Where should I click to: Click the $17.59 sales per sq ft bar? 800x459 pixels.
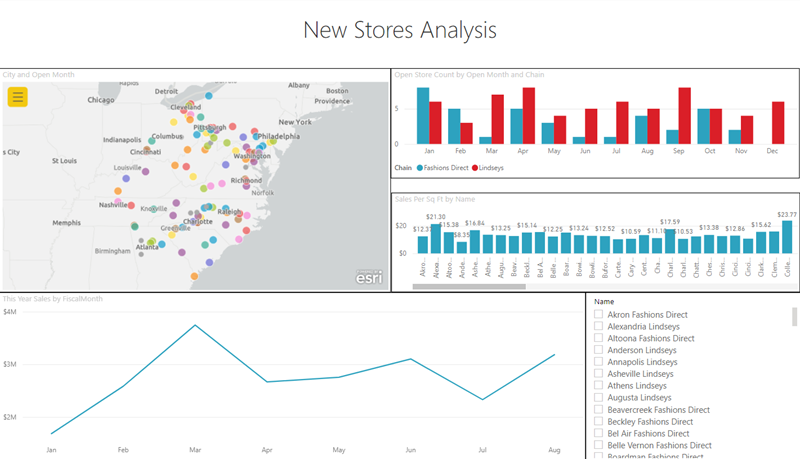(670, 241)
